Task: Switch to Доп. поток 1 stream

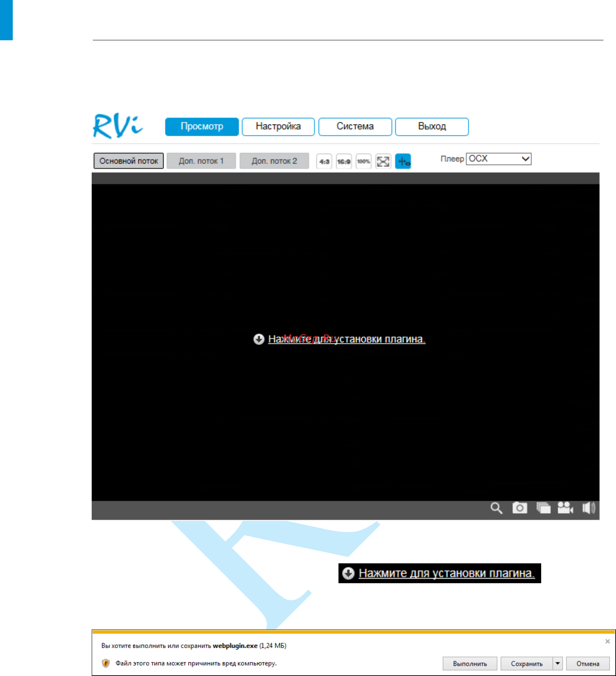Action: (201, 161)
